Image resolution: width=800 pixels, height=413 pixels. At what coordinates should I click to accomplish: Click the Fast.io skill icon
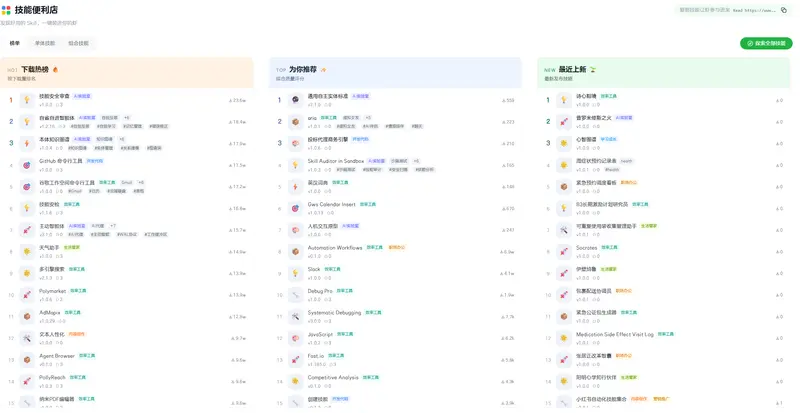point(295,360)
